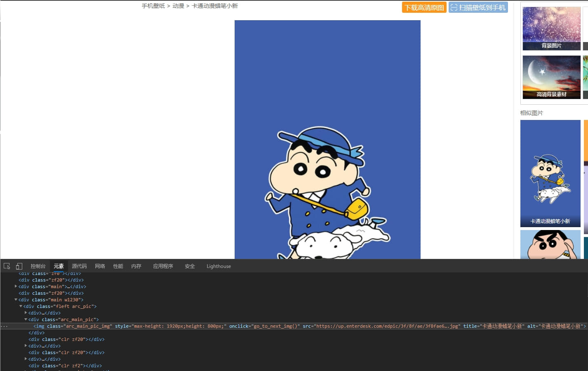Click the src URL enterdesk.com in img row
Viewport: 588px width, 371px height.
tap(387, 326)
